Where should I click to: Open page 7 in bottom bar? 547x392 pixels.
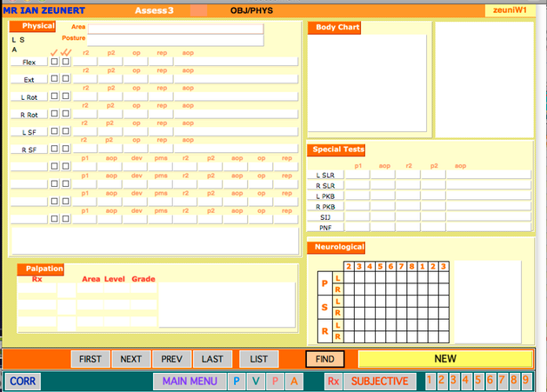coord(502,380)
